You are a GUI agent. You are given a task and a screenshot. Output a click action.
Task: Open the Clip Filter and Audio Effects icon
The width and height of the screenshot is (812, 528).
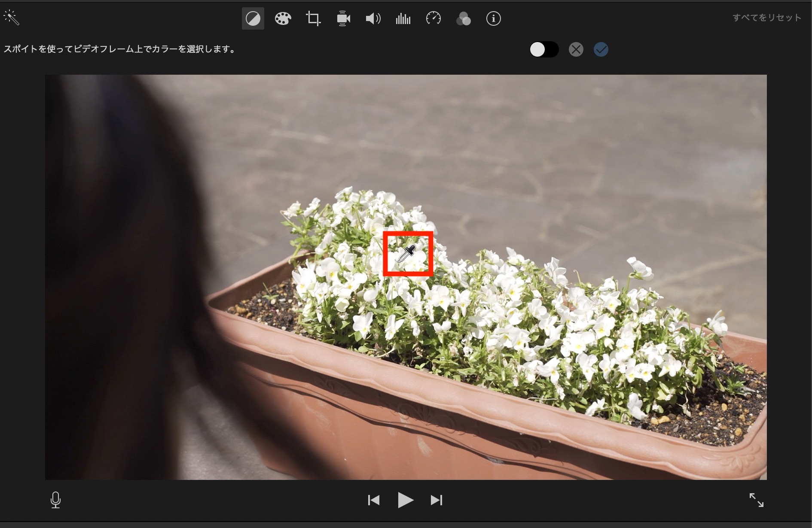pyautogui.click(x=464, y=18)
